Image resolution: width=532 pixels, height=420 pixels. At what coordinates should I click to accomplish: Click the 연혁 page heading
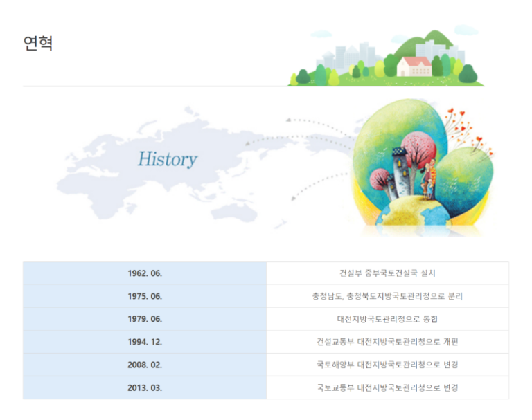38,43
